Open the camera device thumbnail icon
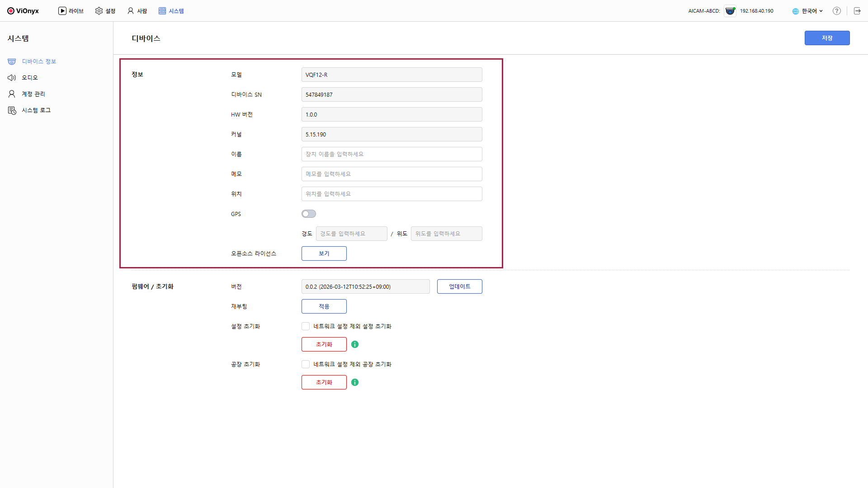The width and height of the screenshot is (868, 488). [x=730, y=11]
